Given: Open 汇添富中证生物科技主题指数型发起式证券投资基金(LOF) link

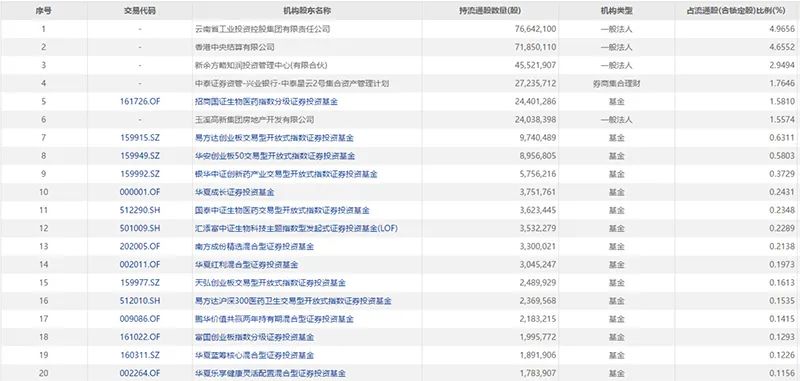Looking at the screenshot, I should coord(296,228).
